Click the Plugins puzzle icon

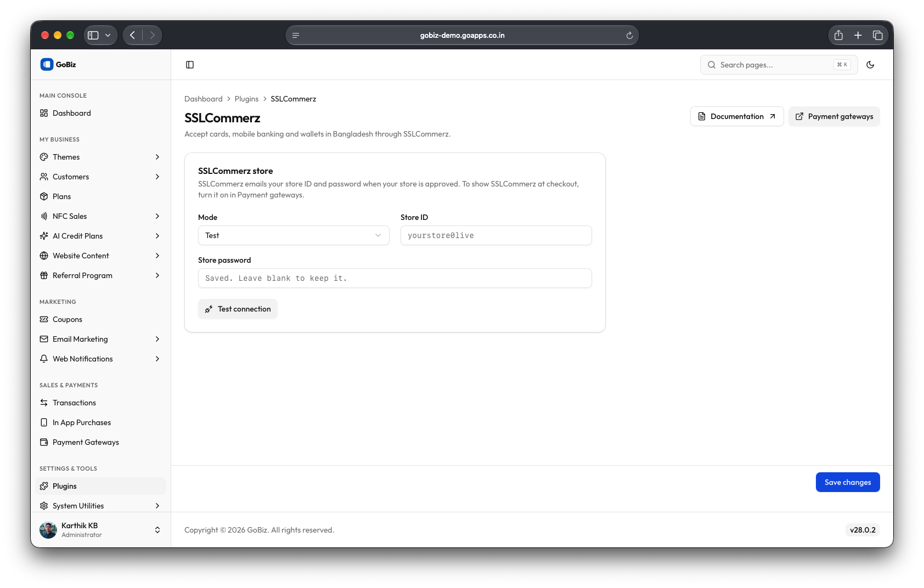point(44,486)
